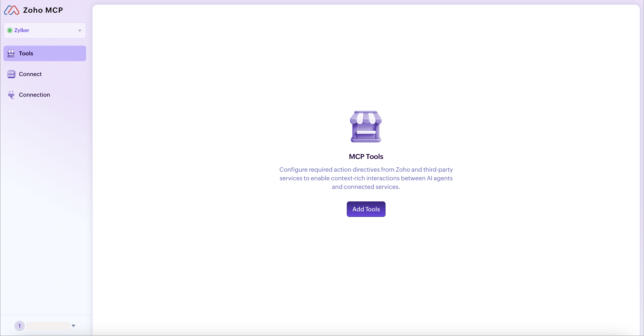Click the large MCP Tools storefront illustration
This screenshot has height=336, width=644.
pyautogui.click(x=366, y=126)
